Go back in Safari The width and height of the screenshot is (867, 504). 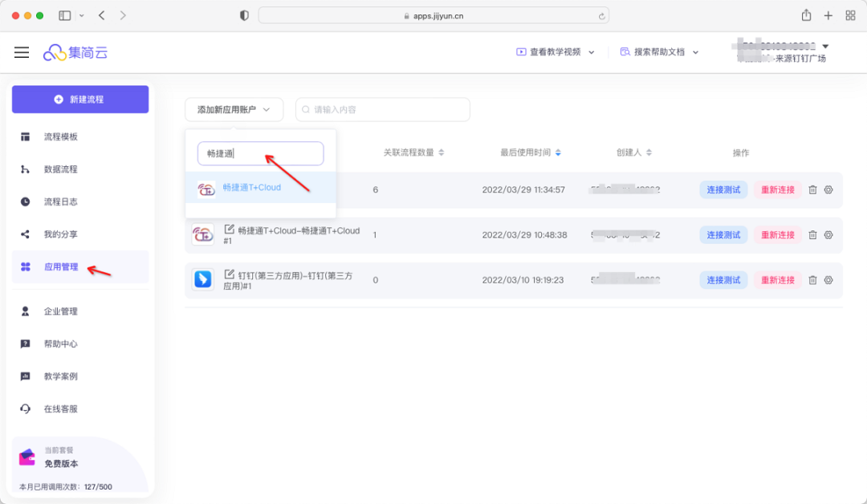102,15
